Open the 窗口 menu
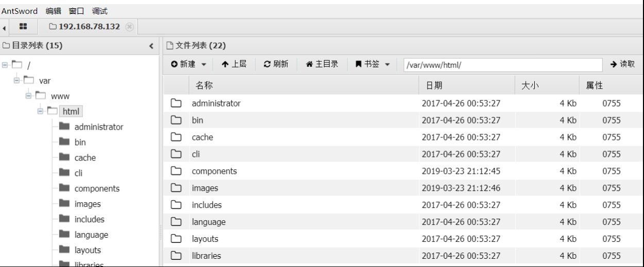 [76, 11]
